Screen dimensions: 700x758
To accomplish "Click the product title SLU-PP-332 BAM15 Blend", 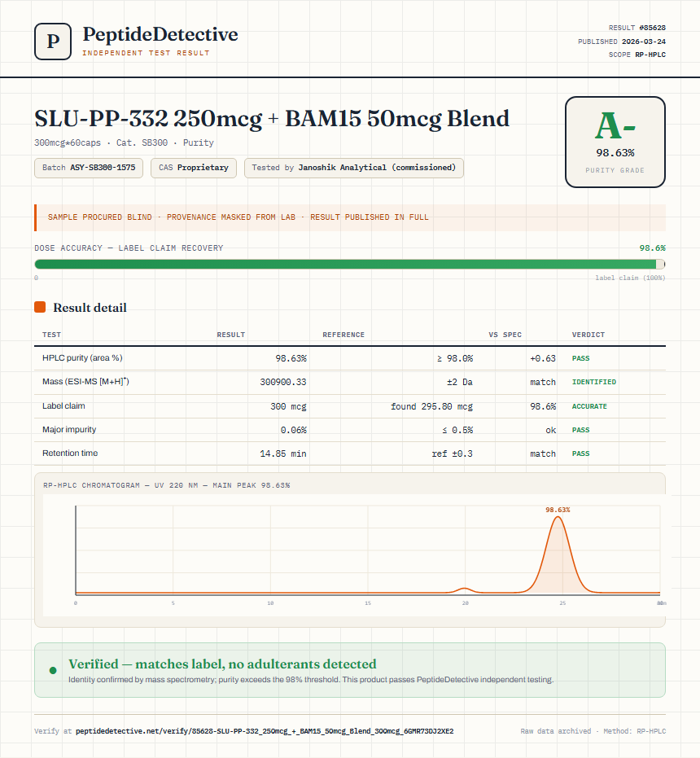I will [272, 119].
